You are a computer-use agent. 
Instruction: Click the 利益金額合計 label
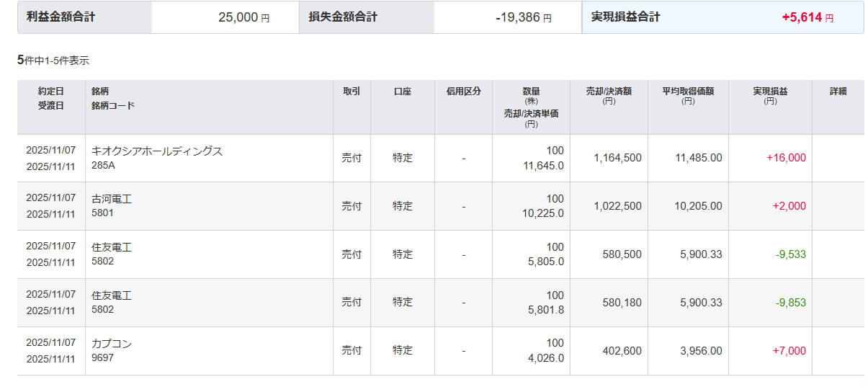pos(61,17)
